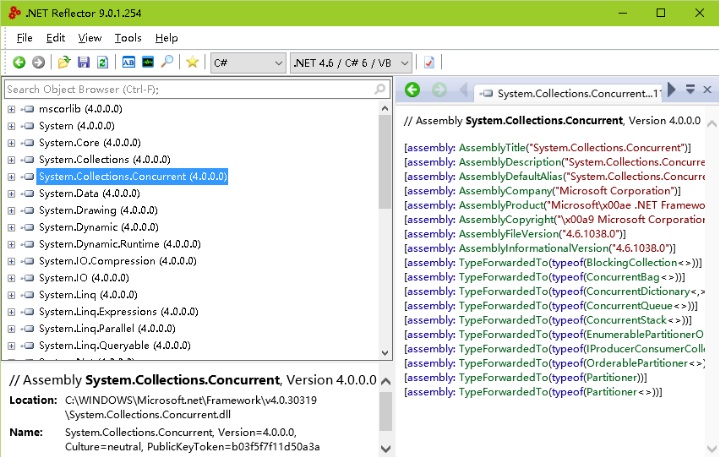719x457 pixels.
Task: Click the green Back navigation arrow in main toolbar
Action: tap(19, 62)
